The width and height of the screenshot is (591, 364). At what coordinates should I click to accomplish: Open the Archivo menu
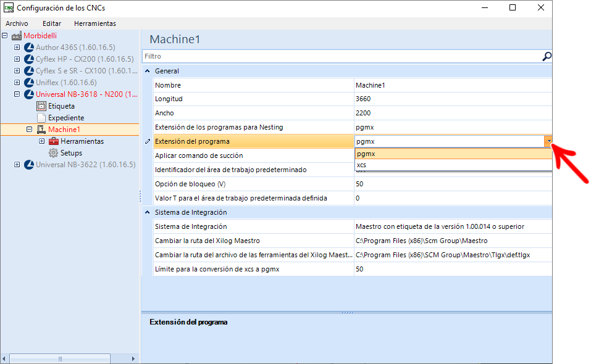click(x=17, y=23)
